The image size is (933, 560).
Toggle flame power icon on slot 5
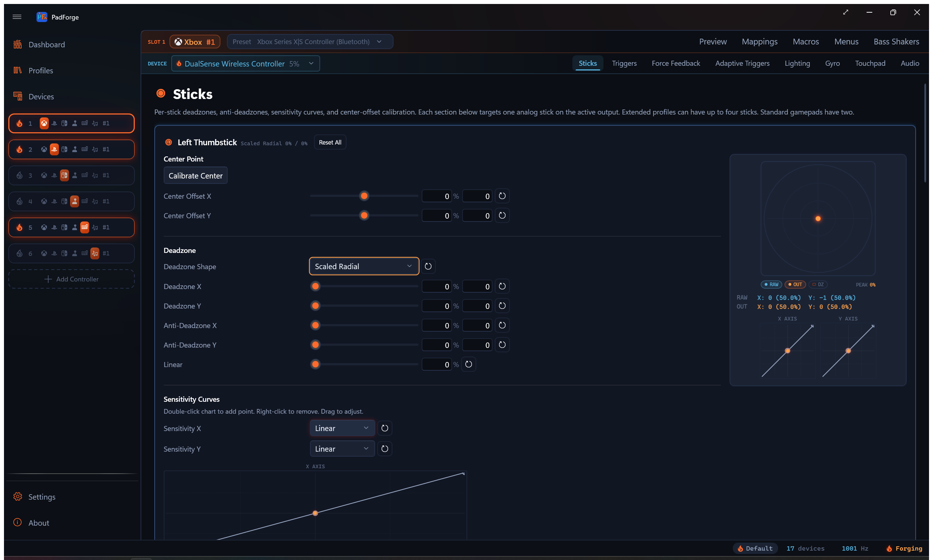point(20,228)
